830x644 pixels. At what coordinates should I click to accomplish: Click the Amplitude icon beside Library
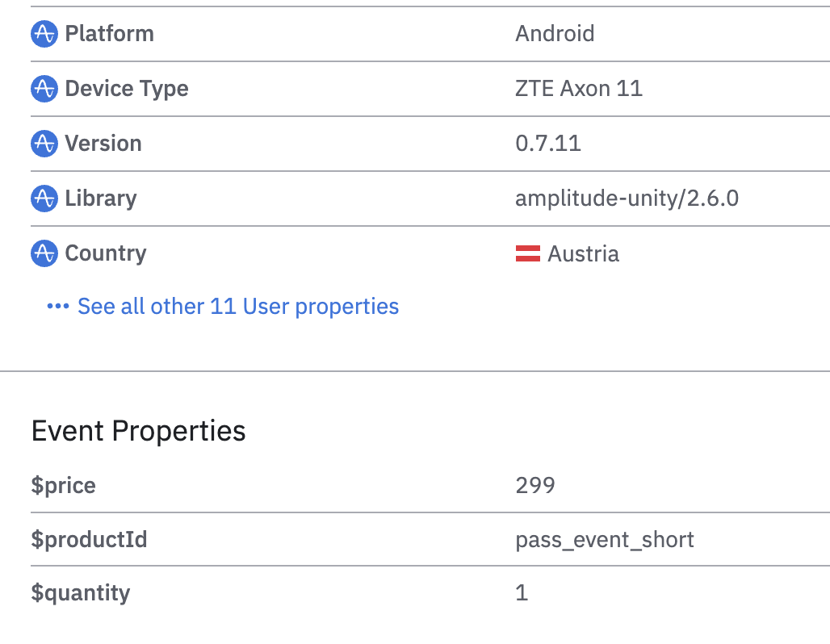click(44, 199)
